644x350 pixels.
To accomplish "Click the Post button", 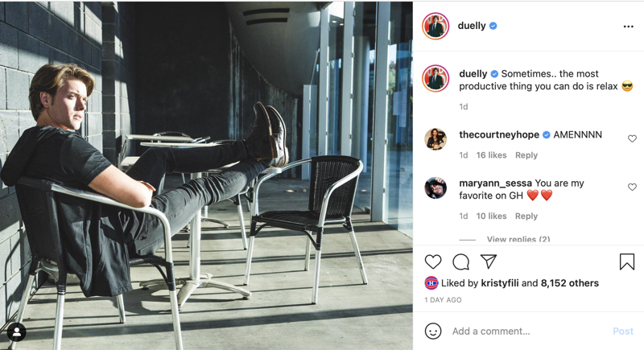I will pyautogui.click(x=623, y=331).
